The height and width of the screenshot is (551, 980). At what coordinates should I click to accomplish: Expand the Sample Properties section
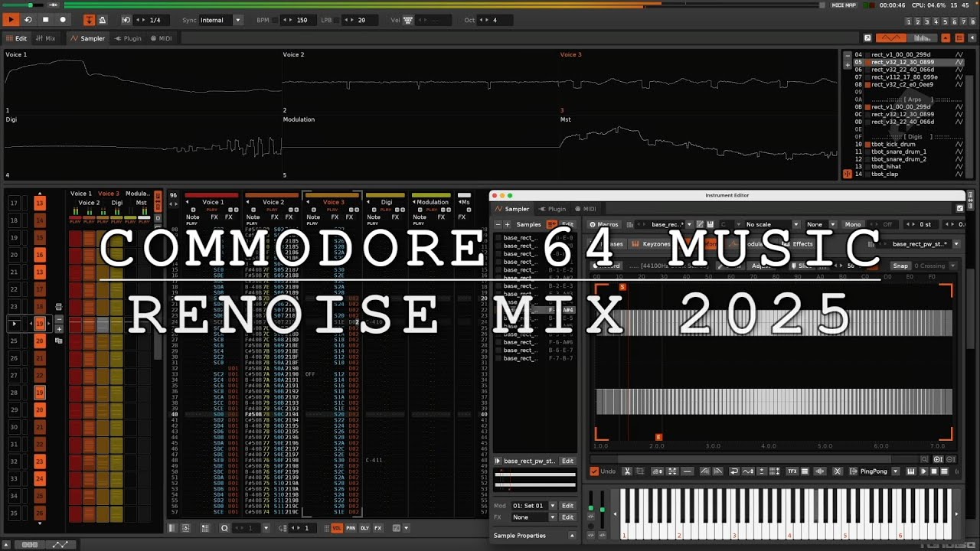572,536
